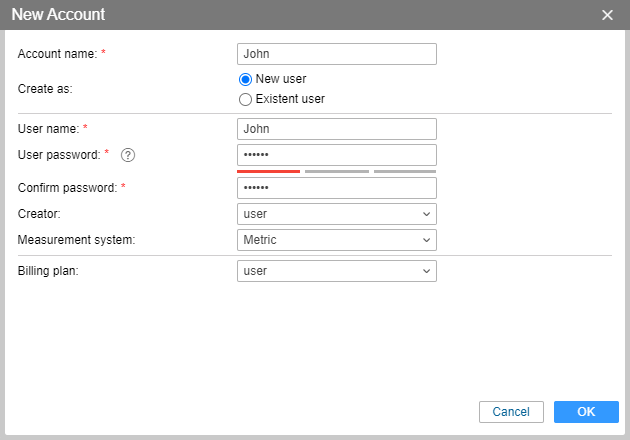Focus the Account name input field
The width and height of the screenshot is (630, 440).
click(336, 54)
